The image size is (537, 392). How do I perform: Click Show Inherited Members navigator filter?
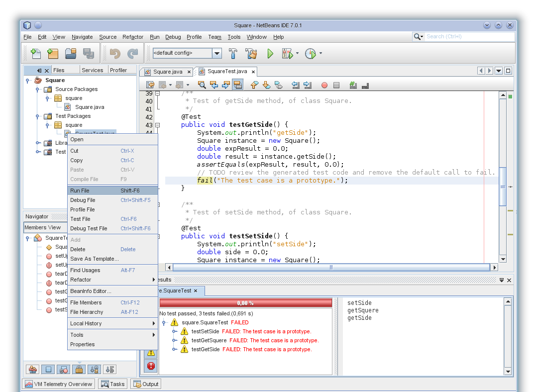tap(33, 370)
